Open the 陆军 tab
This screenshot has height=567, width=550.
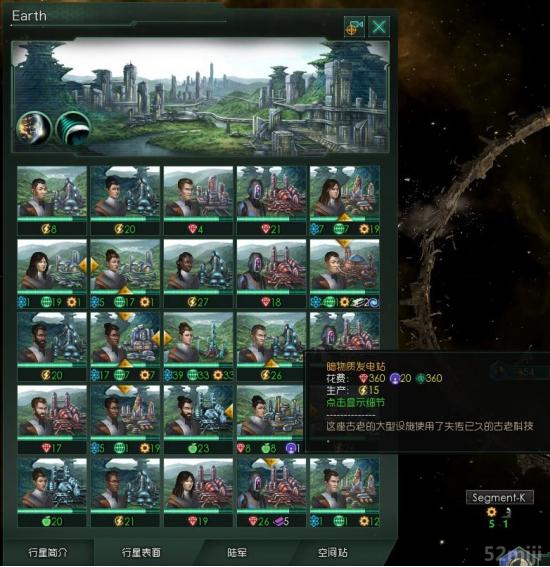click(237, 552)
